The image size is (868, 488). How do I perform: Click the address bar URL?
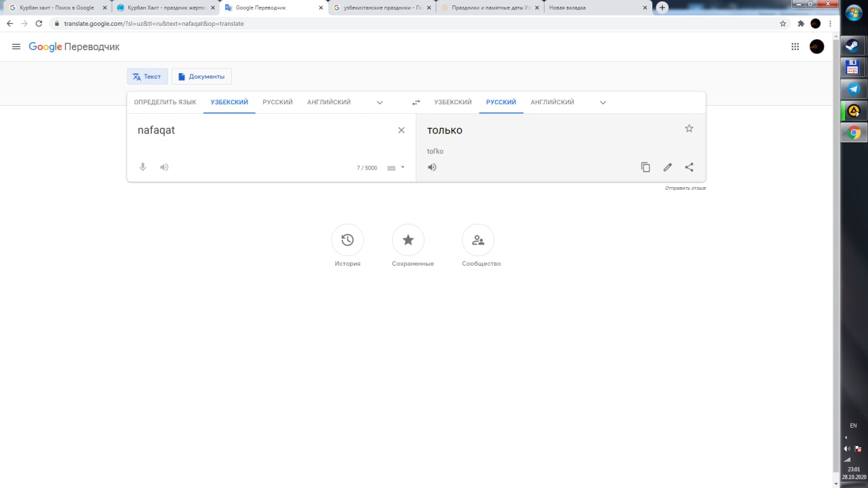tap(154, 23)
